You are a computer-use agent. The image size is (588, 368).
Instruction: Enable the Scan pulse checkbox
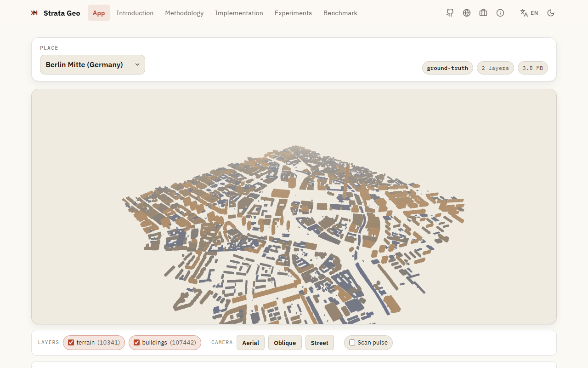tap(352, 343)
